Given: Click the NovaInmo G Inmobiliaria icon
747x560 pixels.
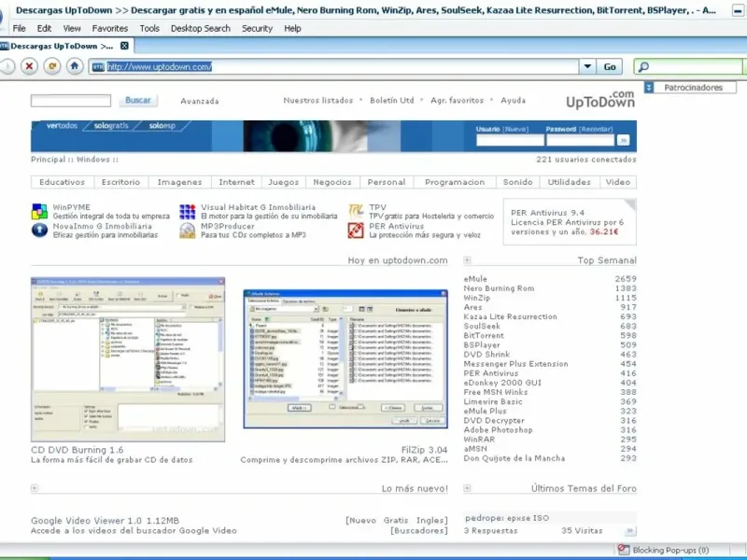Looking at the screenshot, I should pyautogui.click(x=39, y=231).
